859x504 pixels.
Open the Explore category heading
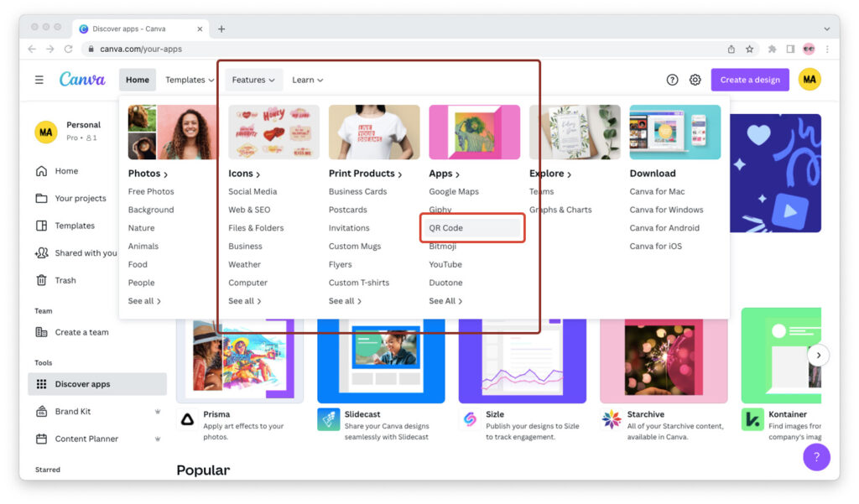pyautogui.click(x=550, y=174)
